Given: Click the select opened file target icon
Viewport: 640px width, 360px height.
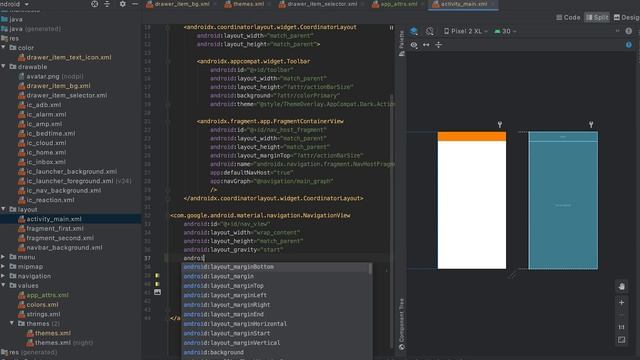Looking at the screenshot, I should (x=95, y=4).
